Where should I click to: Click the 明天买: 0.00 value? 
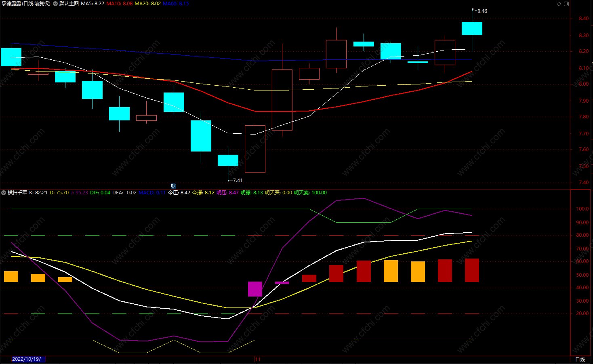pos(278,193)
